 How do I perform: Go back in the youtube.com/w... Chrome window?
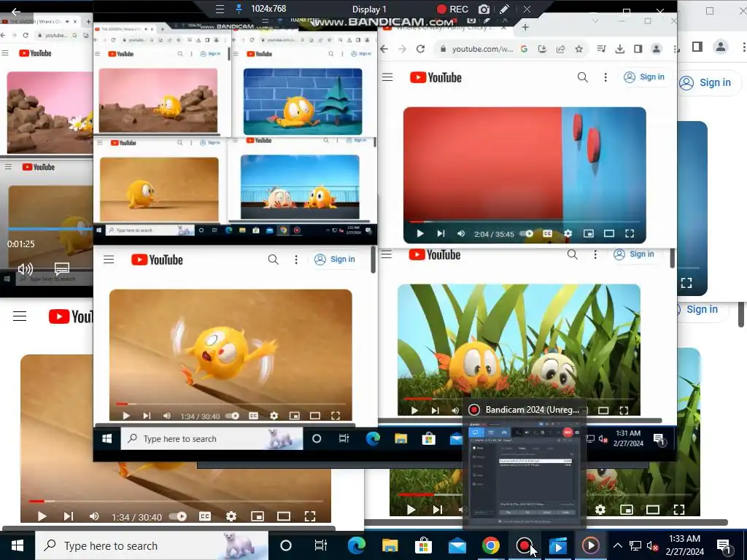[x=384, y=49]
